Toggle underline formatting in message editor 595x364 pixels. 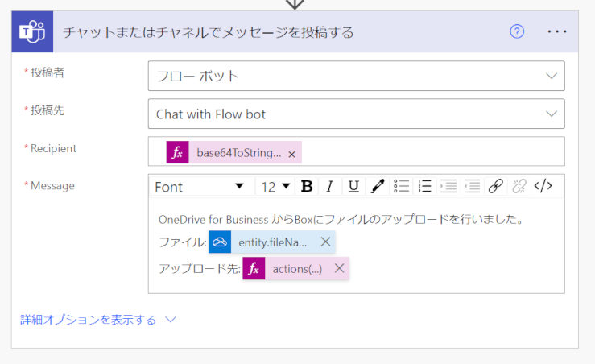[353, 187]
